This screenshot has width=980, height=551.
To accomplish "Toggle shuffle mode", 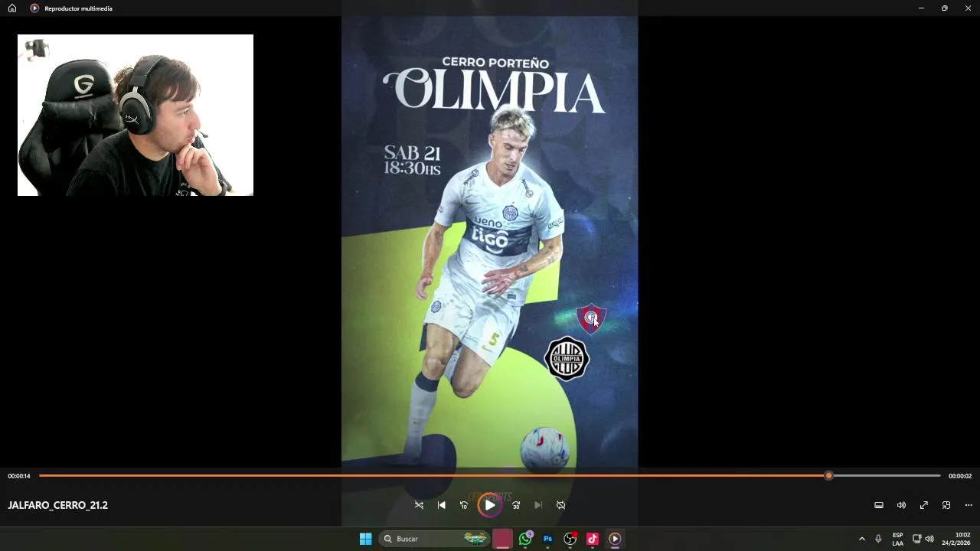I will pos(419,505).
